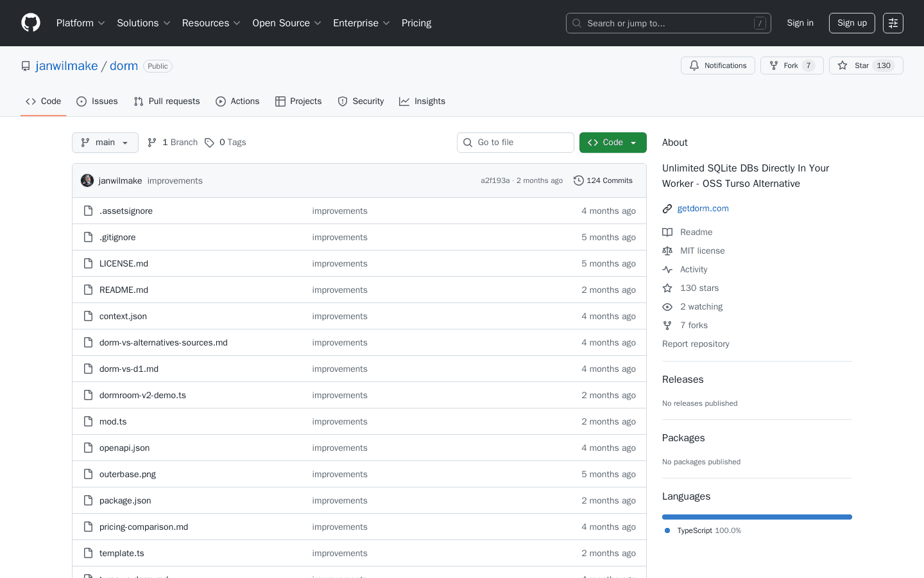Open appearance settings icon in header
Image resolution: width=924 pixels, height=578 pixels.
coord(893,23)
